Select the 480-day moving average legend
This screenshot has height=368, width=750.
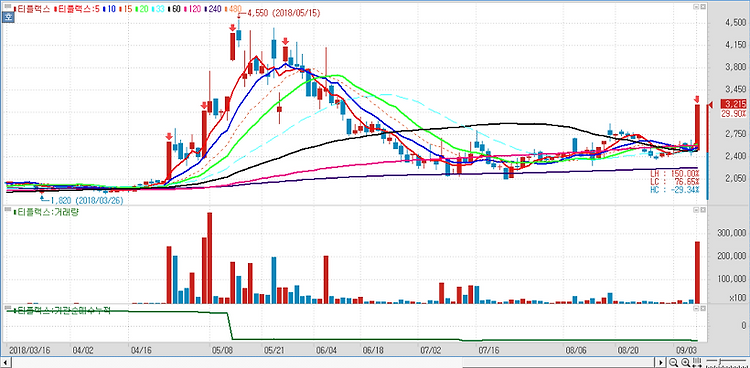pyautogui.click(x=233, y=9)
